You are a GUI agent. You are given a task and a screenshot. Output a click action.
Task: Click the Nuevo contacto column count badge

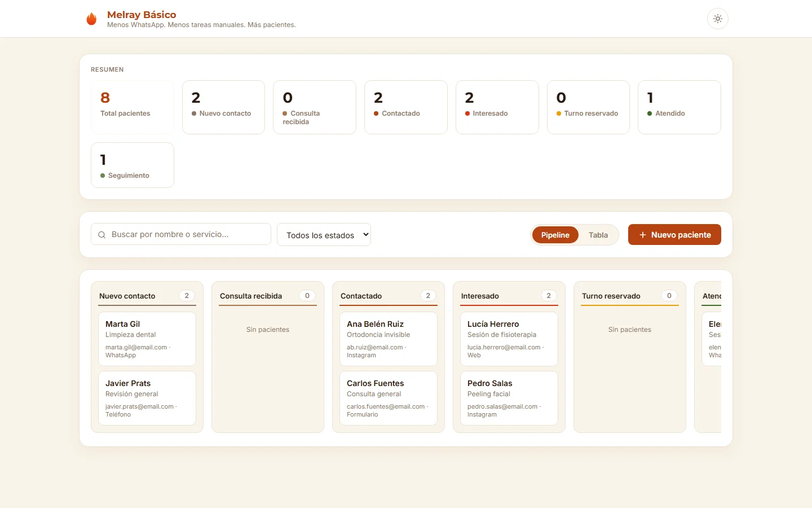coord(187,296)
